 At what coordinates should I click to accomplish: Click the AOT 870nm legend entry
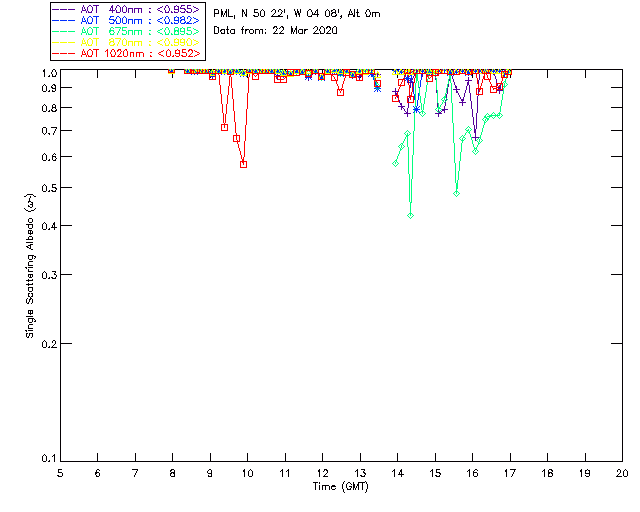point(127,42)
